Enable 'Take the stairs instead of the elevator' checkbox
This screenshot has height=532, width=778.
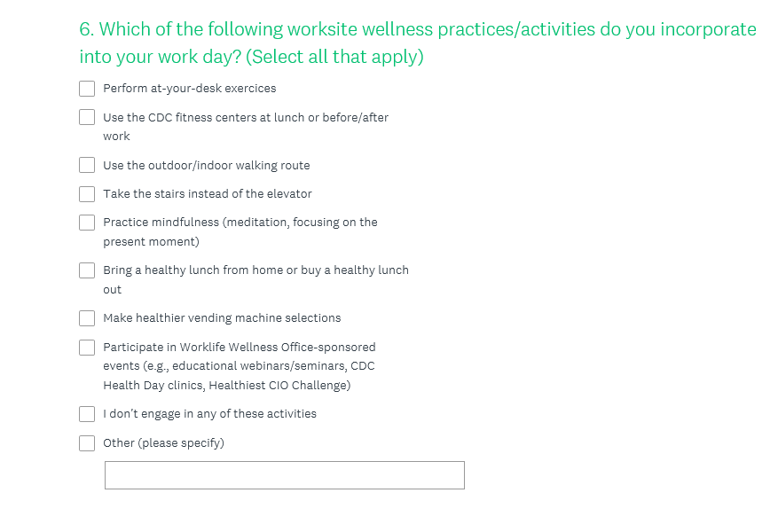pos(87,193)
